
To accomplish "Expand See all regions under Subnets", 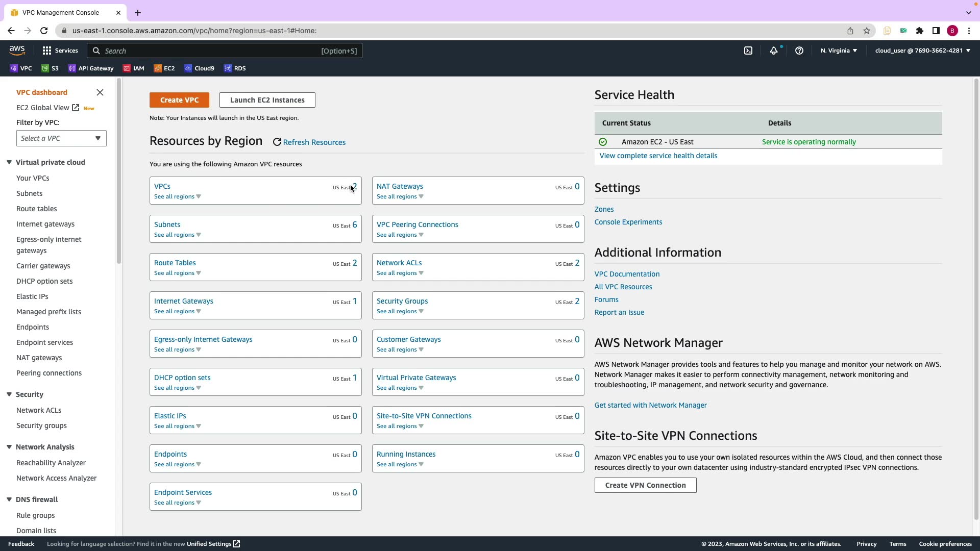I will pyautogui.click(x=177, y=235).
